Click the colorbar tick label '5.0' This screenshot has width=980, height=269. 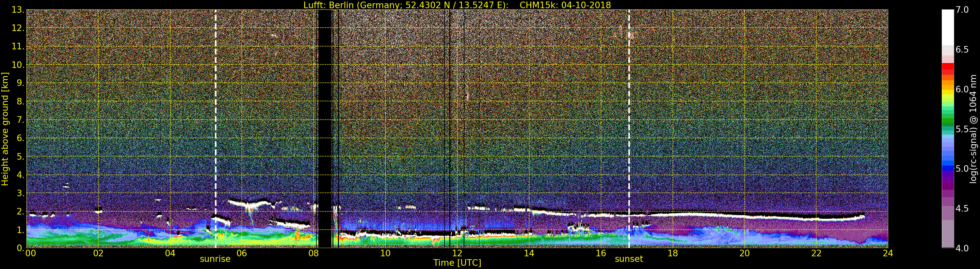(x=962, y=168)
